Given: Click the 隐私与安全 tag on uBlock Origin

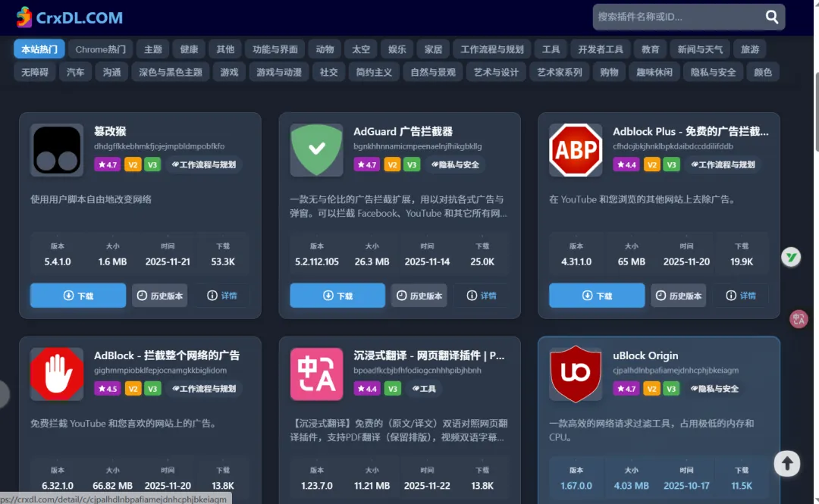Looking at the screenshot, I should point(714,389).
